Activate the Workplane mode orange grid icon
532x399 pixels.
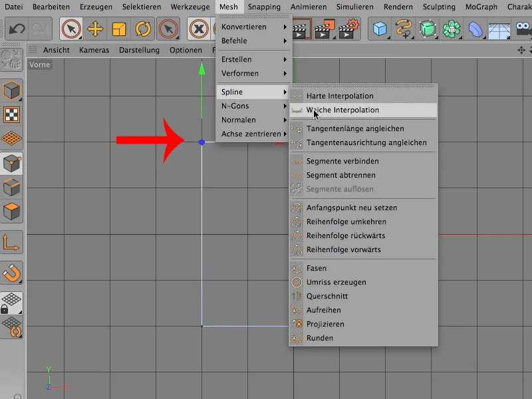tap(11, 139)
